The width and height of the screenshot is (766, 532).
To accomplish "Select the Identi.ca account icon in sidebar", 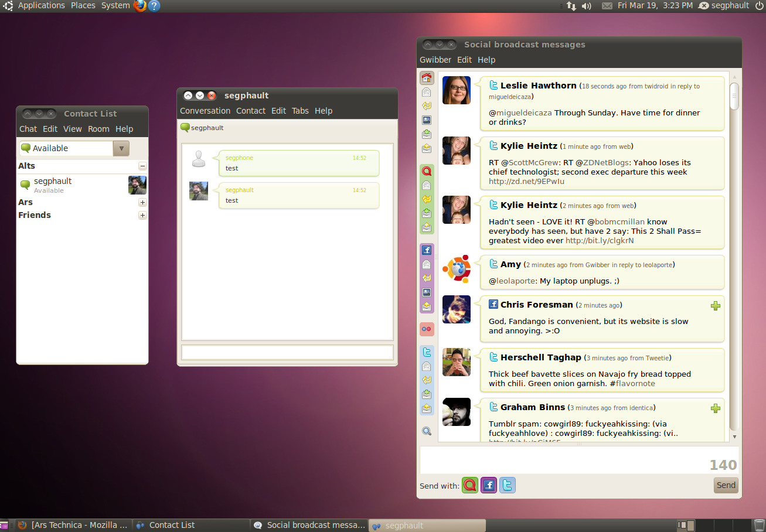I will [427, 171].
